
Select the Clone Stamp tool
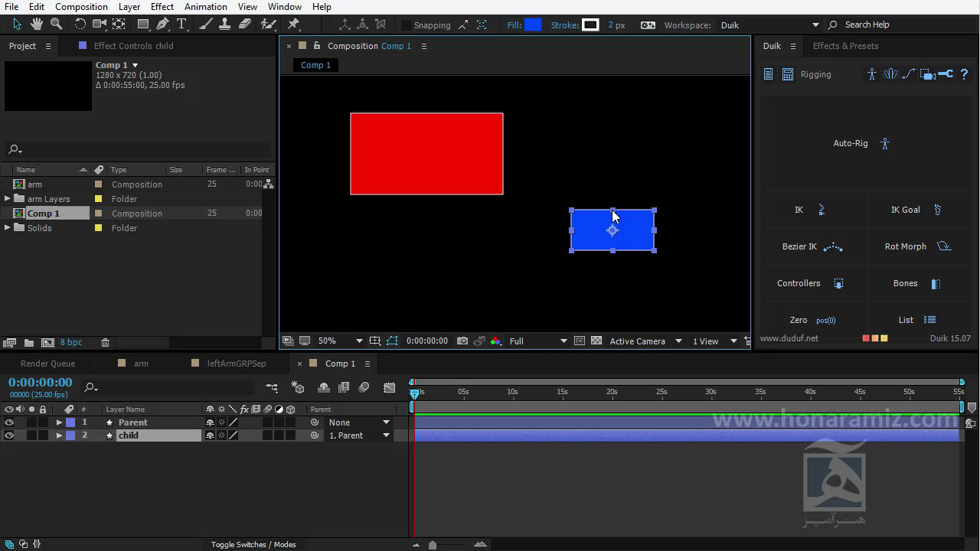[225, 24]
